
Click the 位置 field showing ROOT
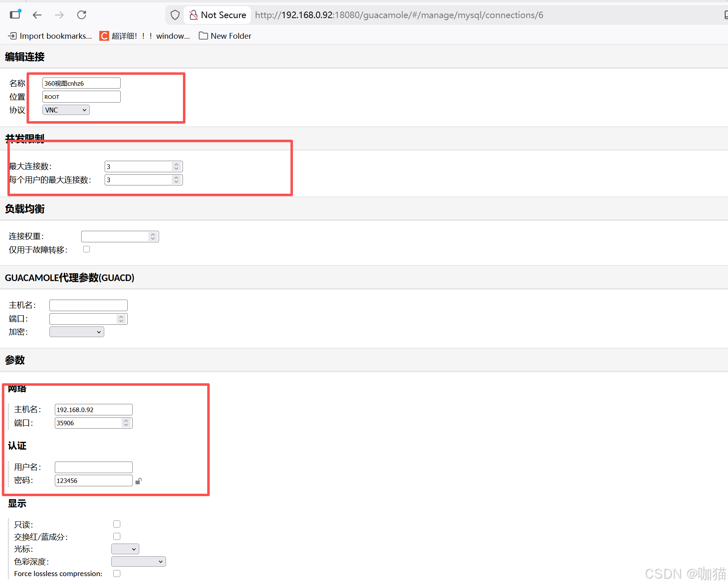(x=82, y=97)
